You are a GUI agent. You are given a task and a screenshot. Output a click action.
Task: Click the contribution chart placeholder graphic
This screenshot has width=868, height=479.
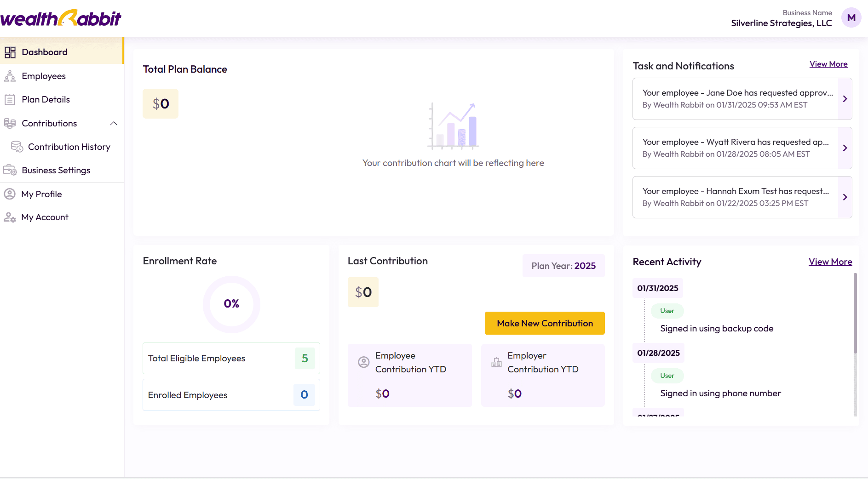pyautogui.click(x=453, y=126)
